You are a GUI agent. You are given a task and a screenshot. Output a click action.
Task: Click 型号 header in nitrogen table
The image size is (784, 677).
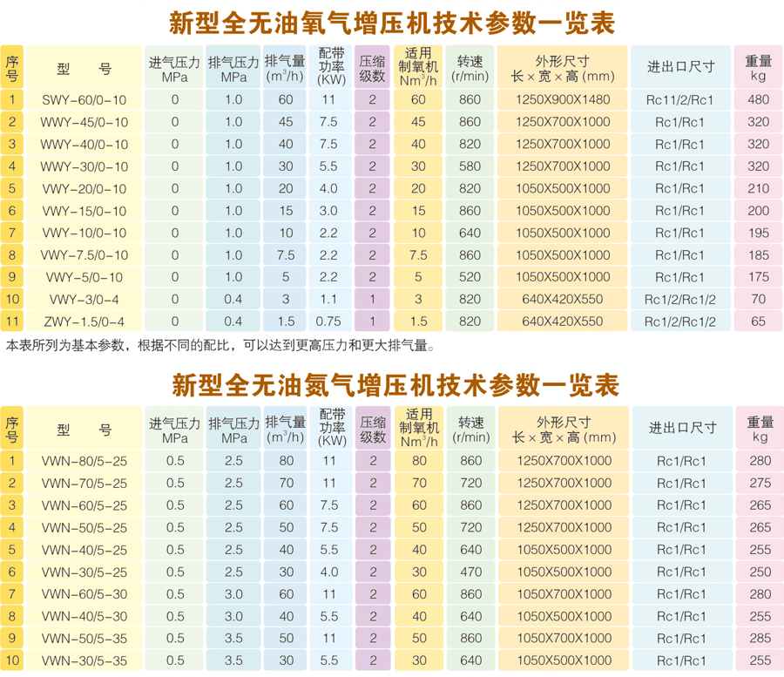pyautogui.click(x=84, y=429)
